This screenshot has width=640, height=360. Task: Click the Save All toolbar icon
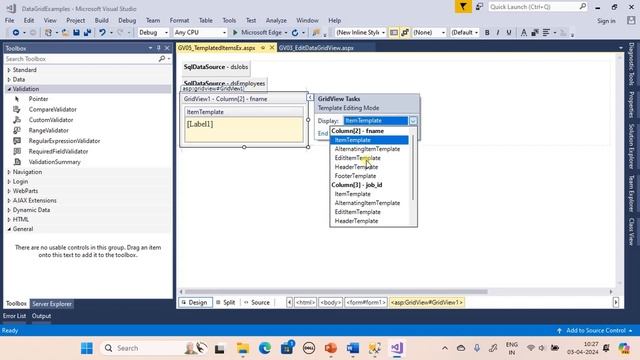87,32
